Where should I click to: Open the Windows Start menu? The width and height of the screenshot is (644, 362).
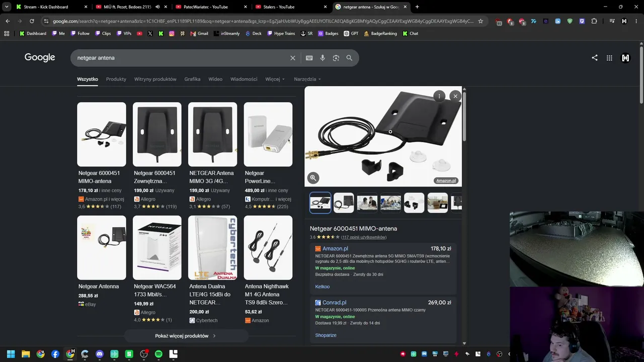11,354
